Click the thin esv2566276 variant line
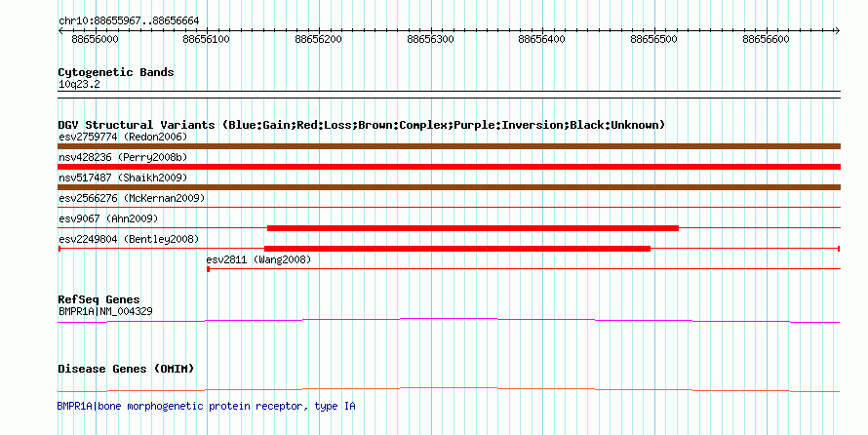Screen dimensions: 868x435 (x=449, y=208)
